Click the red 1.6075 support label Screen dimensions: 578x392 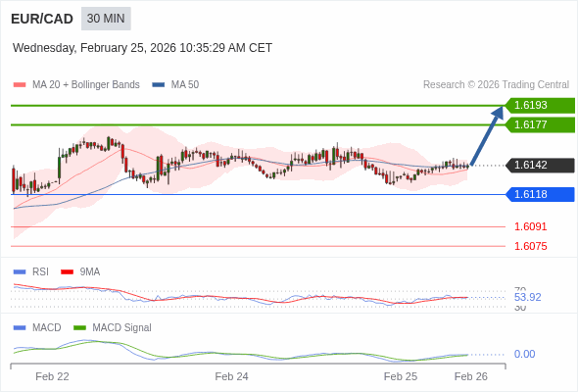tap(530, 246)
